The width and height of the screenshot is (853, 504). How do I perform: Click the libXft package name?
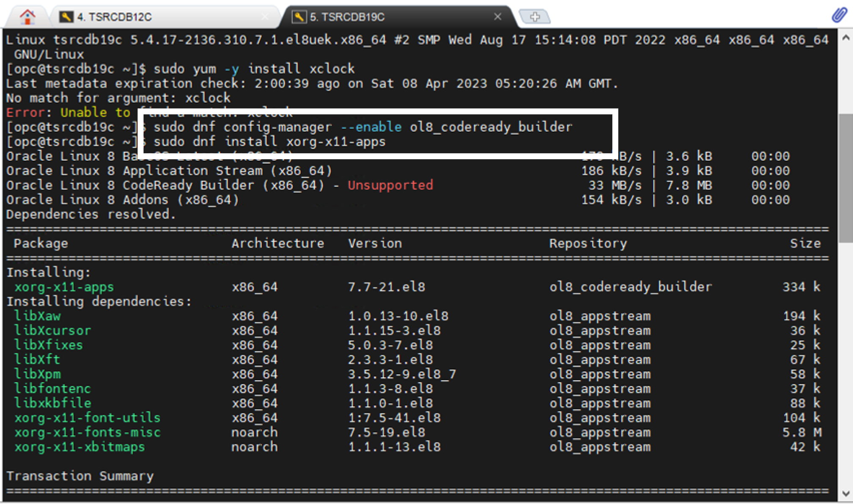tap(37, 360)
